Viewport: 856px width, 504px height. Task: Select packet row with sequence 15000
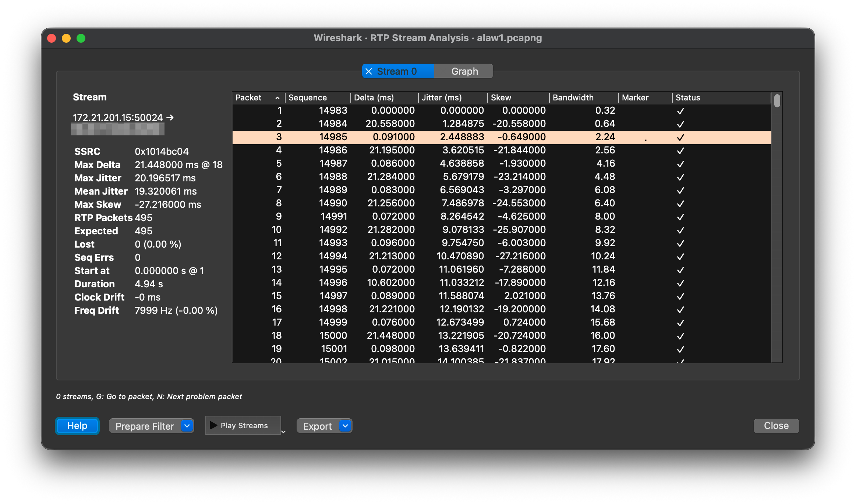click(x=502, y=336)
